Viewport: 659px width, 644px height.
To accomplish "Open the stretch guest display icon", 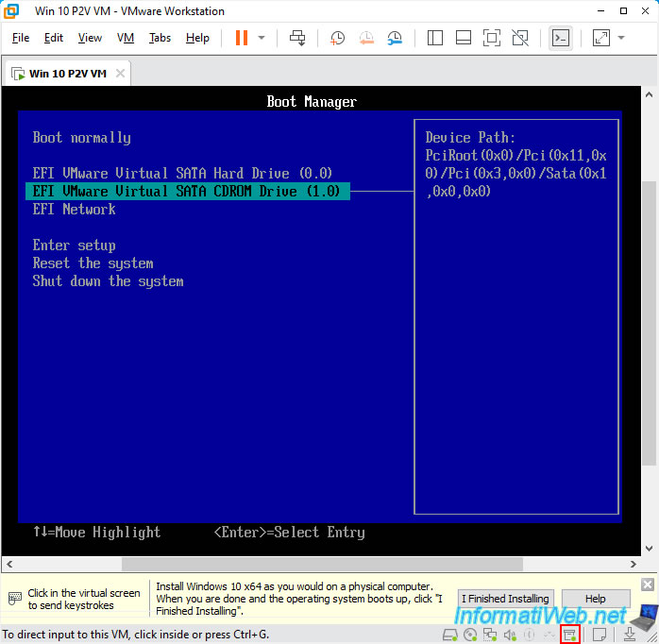I will (601, 38).
